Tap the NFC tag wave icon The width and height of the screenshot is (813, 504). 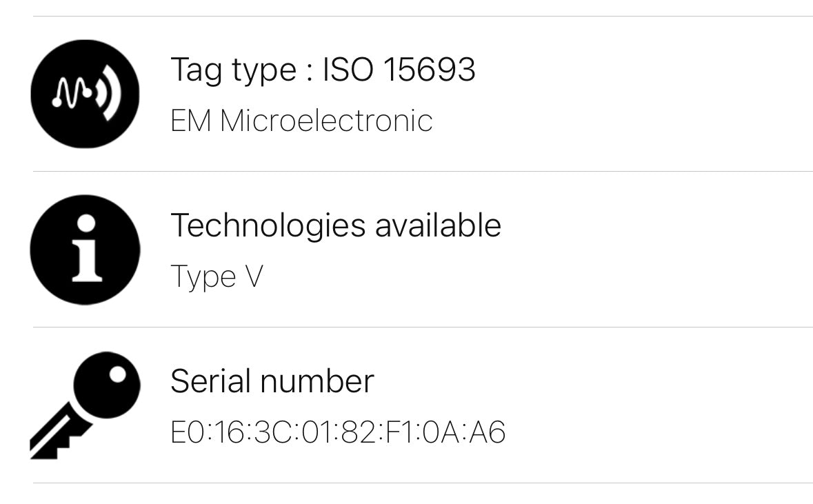point(85,94)
